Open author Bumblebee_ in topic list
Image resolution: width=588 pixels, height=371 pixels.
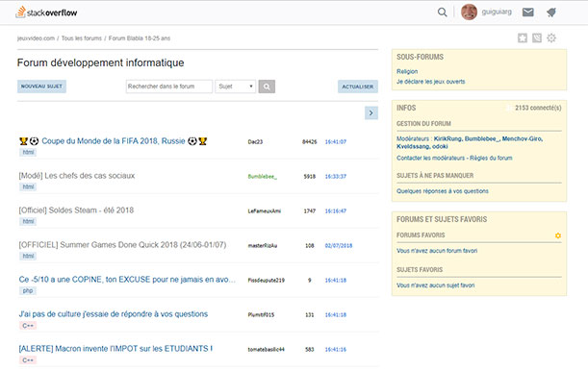(x=263, y=176)
